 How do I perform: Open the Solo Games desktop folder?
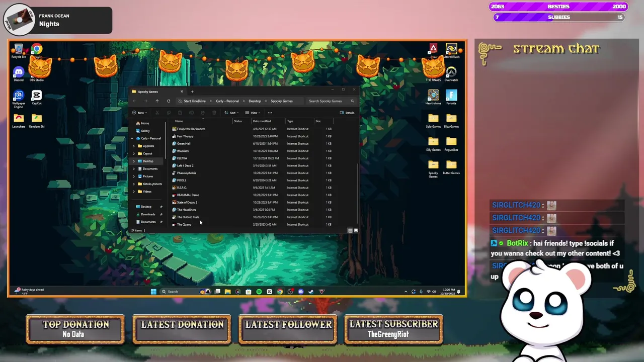(433, 120)
